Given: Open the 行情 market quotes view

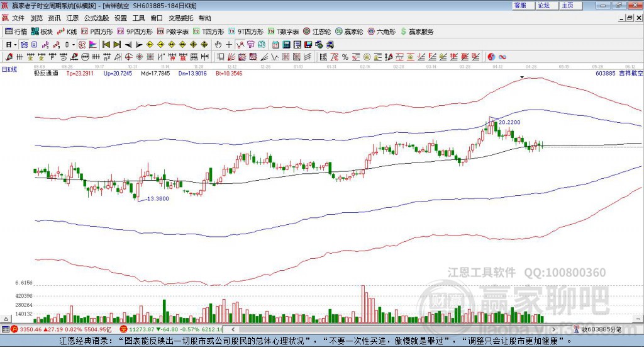Looking at the screenshot, I should [16, 31].
